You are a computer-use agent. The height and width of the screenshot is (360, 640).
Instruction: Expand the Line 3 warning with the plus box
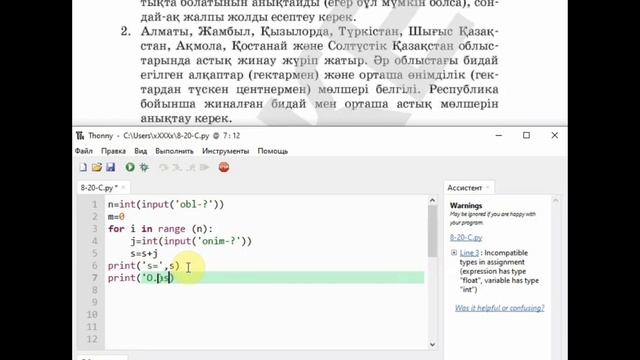click(454, 253)
